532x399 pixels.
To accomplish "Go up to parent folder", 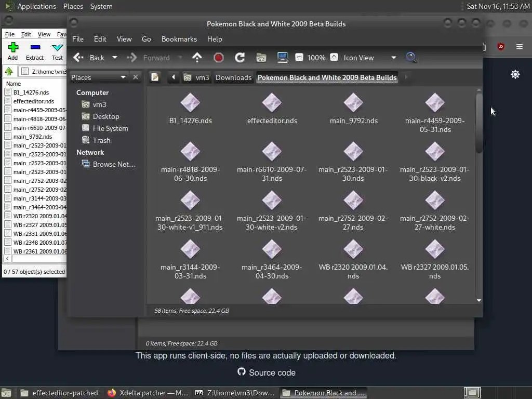I will click(197, 57).
